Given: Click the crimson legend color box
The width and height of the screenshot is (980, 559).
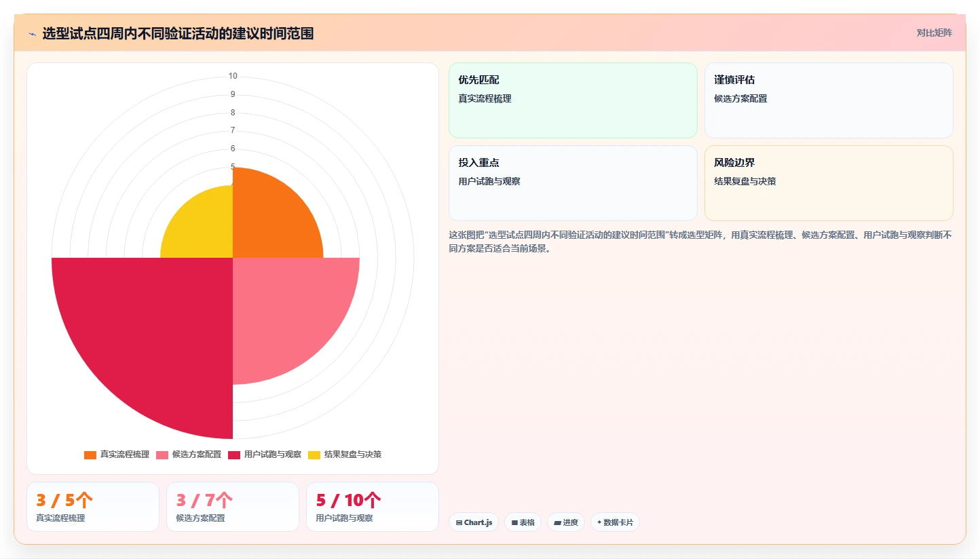Looking at the screenshot, I should [x=234, y=455].
